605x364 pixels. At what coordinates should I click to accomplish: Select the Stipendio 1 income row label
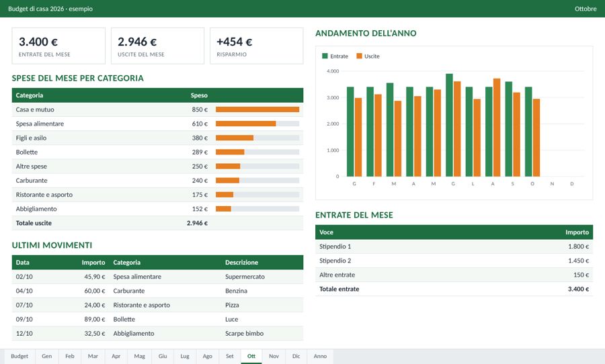(335, 246)
